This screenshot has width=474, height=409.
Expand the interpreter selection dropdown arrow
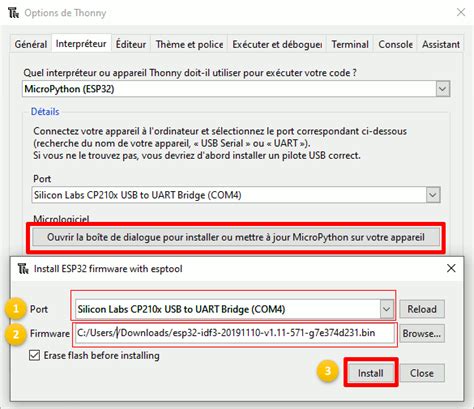442,89
